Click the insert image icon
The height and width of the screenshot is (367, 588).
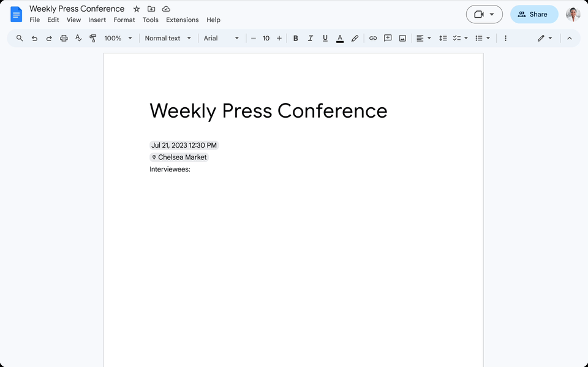click(402, 38)
